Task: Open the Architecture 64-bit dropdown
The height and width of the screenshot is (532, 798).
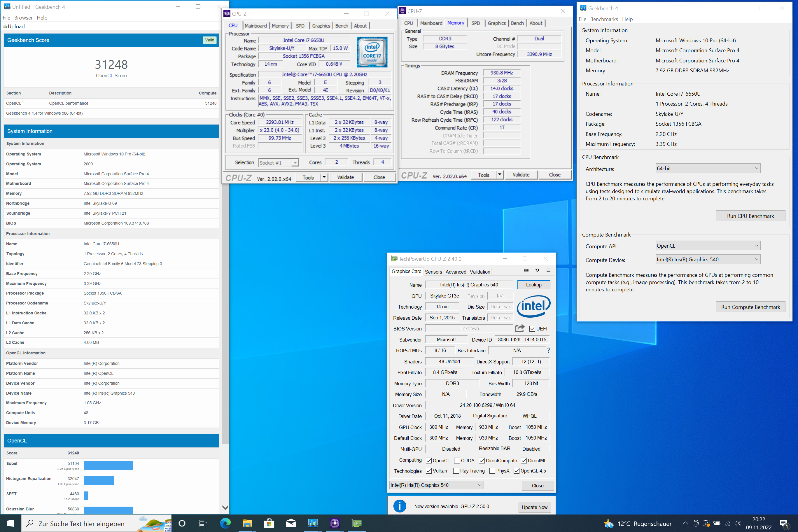Action: point(708,168)
